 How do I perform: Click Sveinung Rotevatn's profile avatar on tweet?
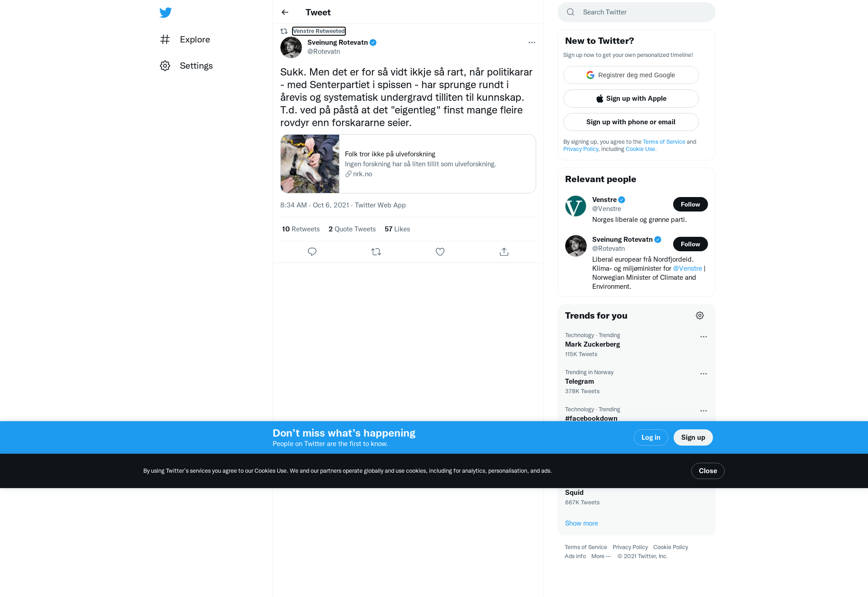point(291,47)
